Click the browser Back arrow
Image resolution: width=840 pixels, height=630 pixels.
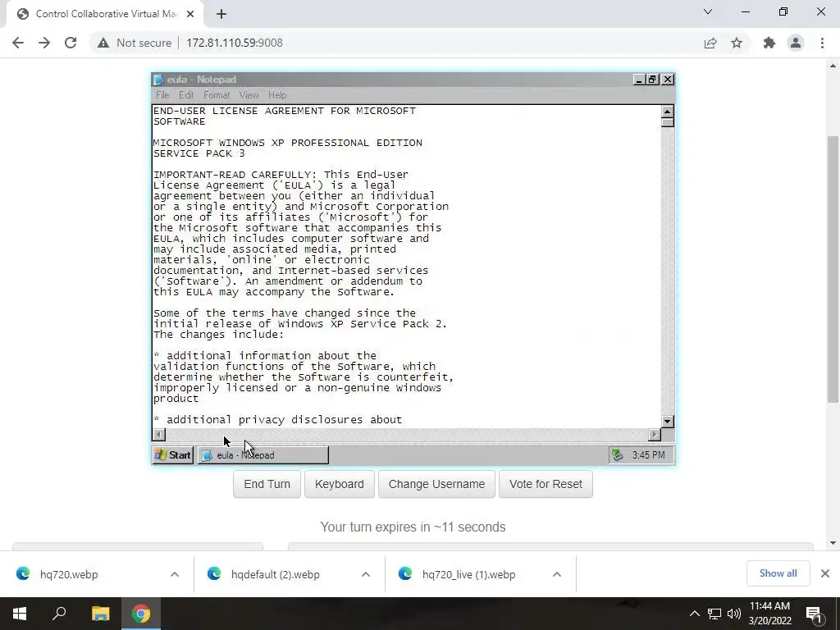tap(18, 43)
